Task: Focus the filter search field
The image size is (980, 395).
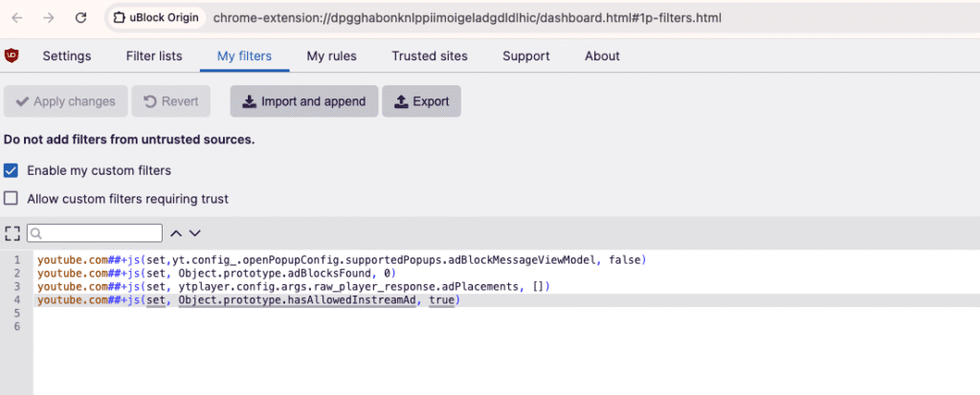Action: tap(95, 233)
